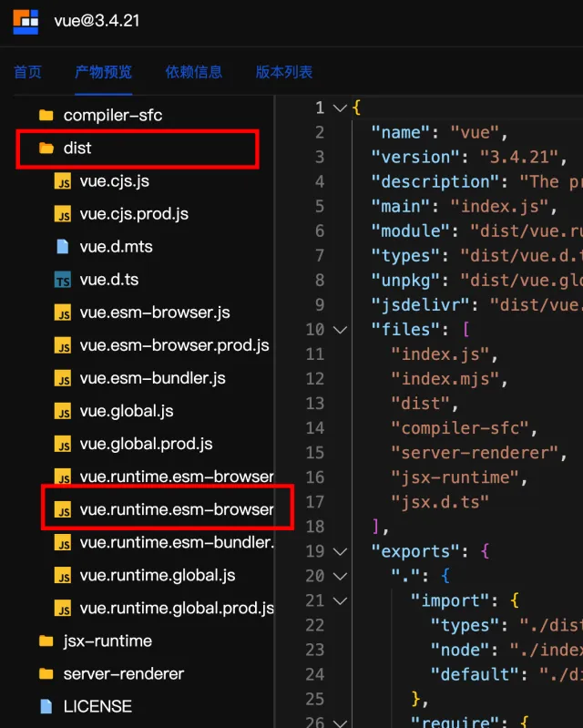Image resolution: width=583 pixels, height=728 pixels.
Task: Click the server-renderer folder icon
Action: click(x=46, y=674)
